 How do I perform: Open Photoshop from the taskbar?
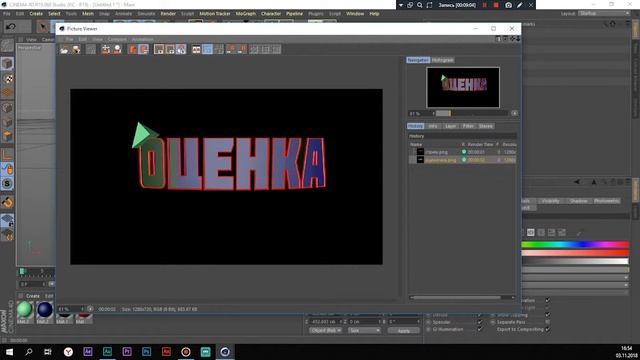point(147,351)
